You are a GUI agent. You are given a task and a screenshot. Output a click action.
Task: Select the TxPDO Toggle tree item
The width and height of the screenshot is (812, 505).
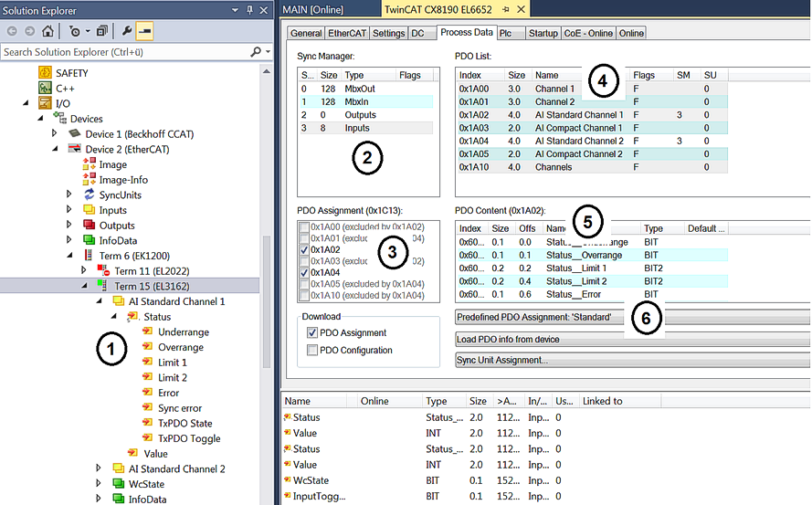click(189, 438)
